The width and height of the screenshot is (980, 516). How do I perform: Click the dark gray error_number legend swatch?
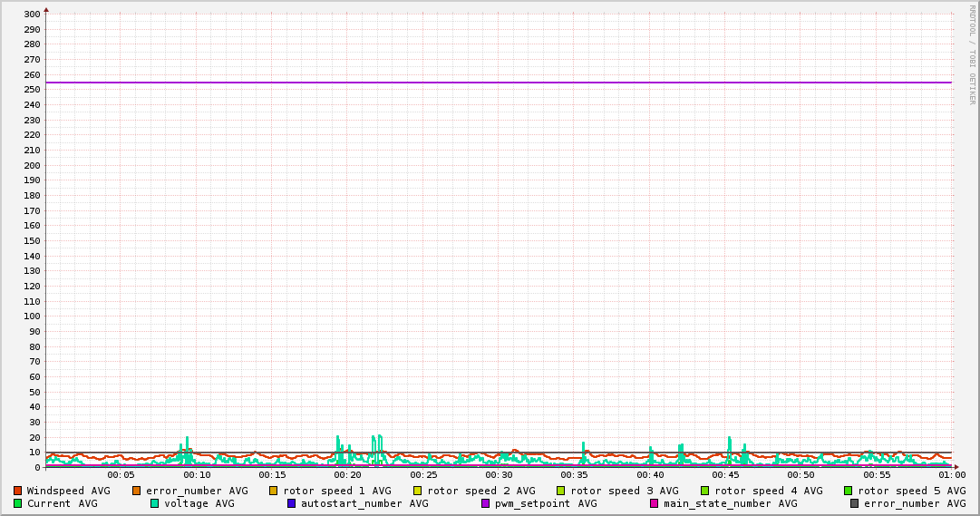(854, 503)
